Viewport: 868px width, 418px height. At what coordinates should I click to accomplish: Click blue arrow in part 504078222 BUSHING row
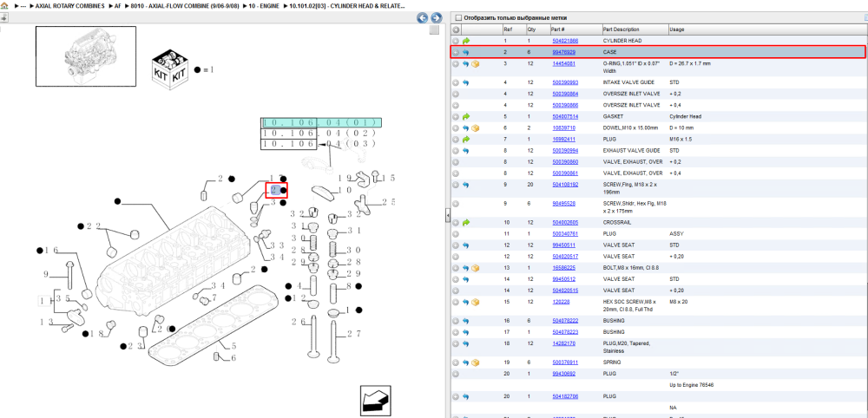pyautogui.click(x=465, y=321)
